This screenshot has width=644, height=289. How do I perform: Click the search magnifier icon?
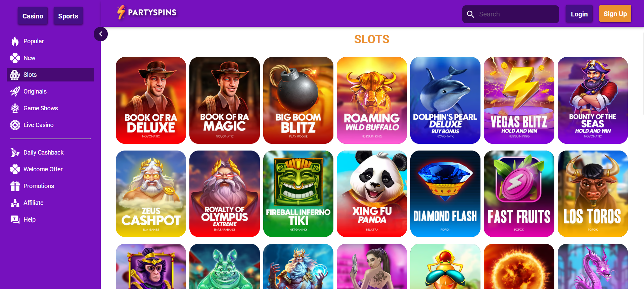[x=471, y=14]
